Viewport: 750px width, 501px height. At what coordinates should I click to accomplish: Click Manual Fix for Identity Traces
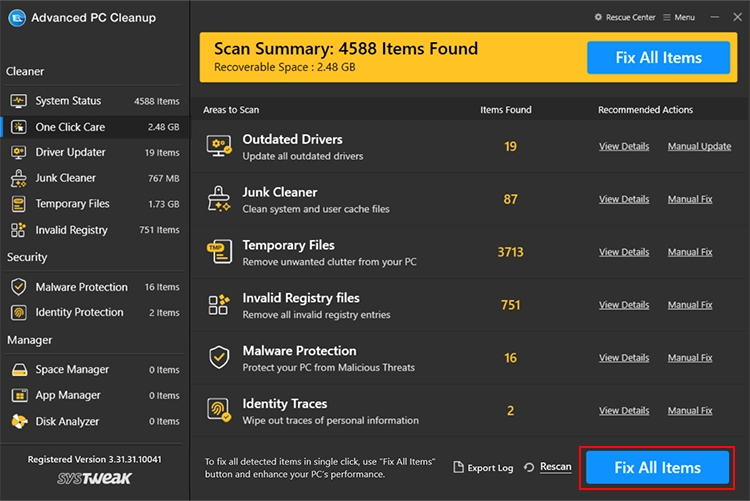(x=690, y=411)
